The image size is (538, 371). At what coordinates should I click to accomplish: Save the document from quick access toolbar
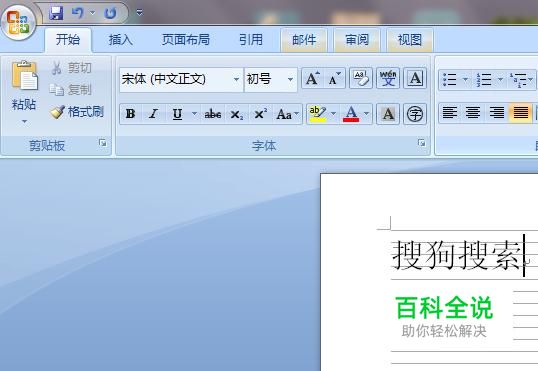[x=56, y=13]
